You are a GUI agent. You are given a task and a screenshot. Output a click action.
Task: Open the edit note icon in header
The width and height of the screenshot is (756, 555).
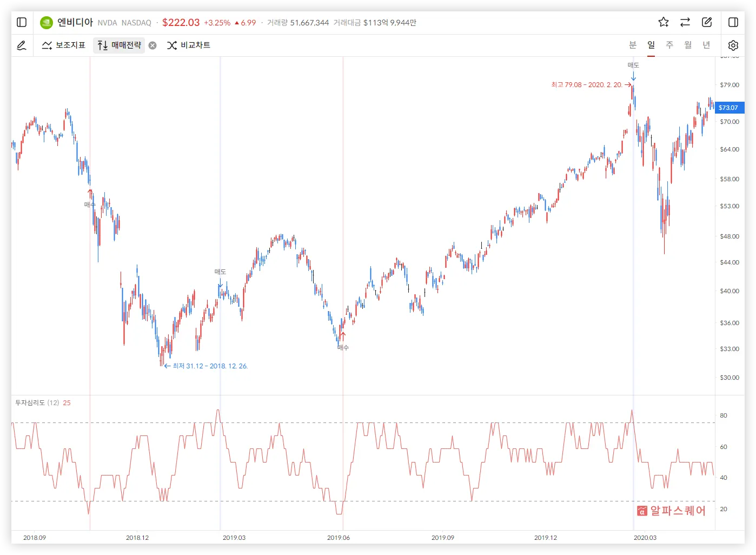pos(707,22)
